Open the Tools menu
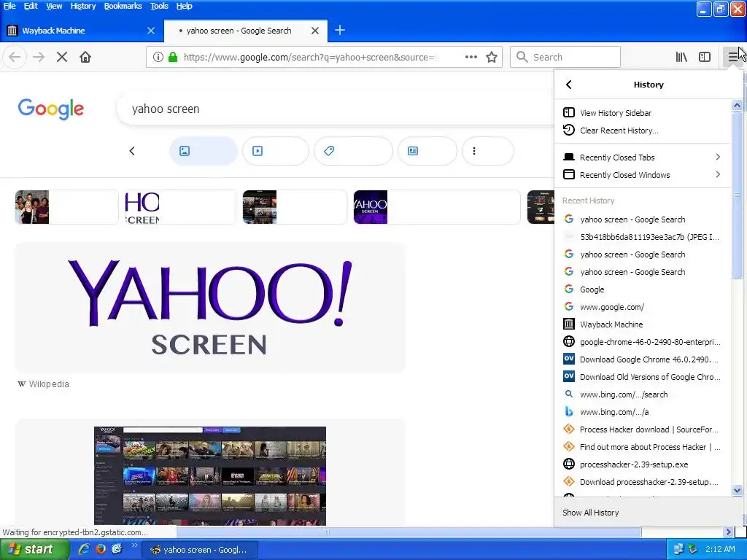This screenshot has width=747, height=560. 159,6
